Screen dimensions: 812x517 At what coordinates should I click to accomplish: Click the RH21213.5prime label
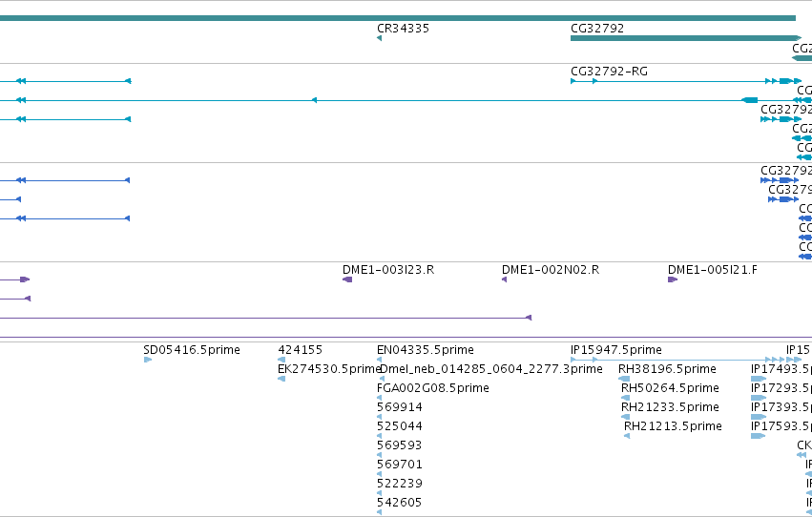pos(673,426)
